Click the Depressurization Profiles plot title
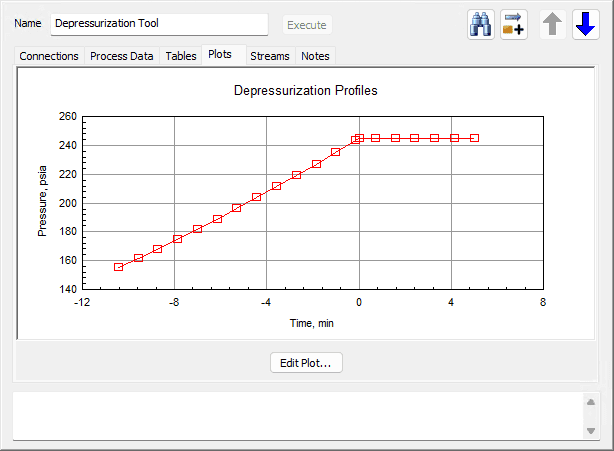614x451 pixels. (x=305, y=90)
